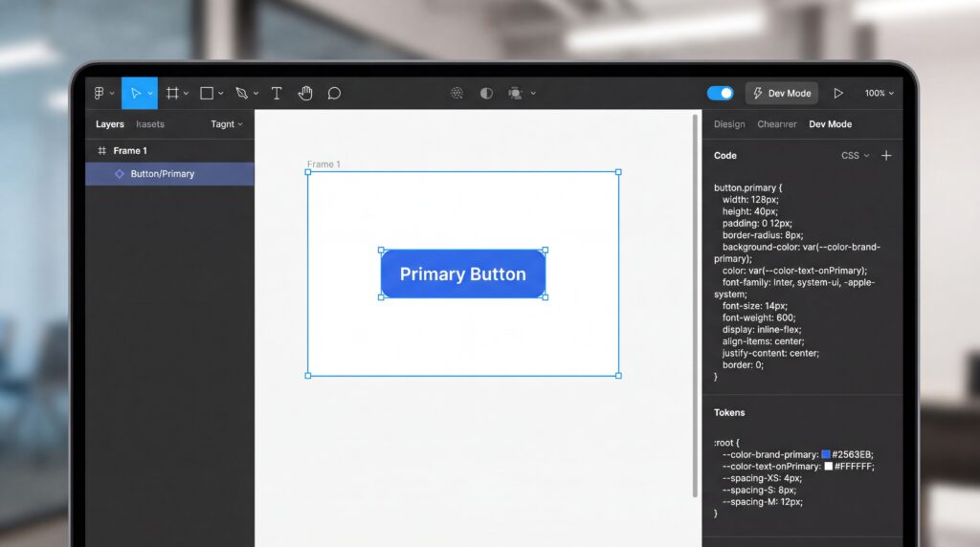Image resolution: width=980 pixels, height=547 pixels.
Task: Click the 'border: 0;' code line
Action: (743, 365)
